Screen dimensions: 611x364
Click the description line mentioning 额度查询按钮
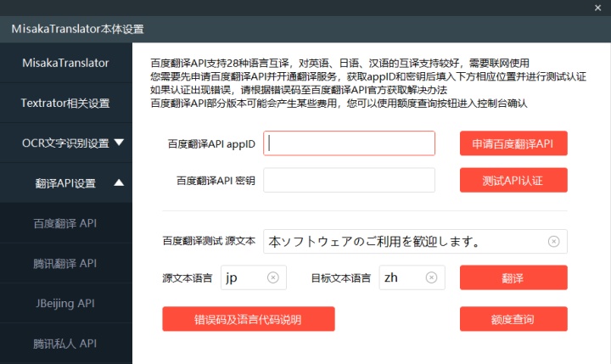click(339, 104)
